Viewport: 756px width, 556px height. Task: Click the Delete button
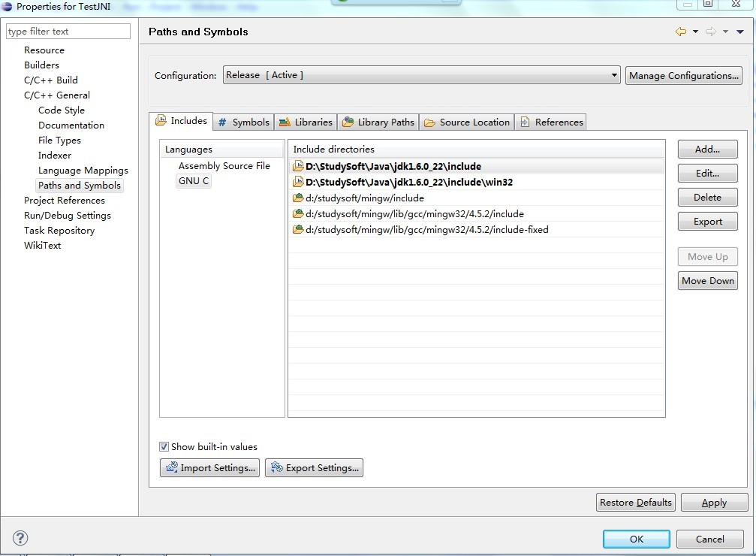pyautogui.click(x=707, y=198)
